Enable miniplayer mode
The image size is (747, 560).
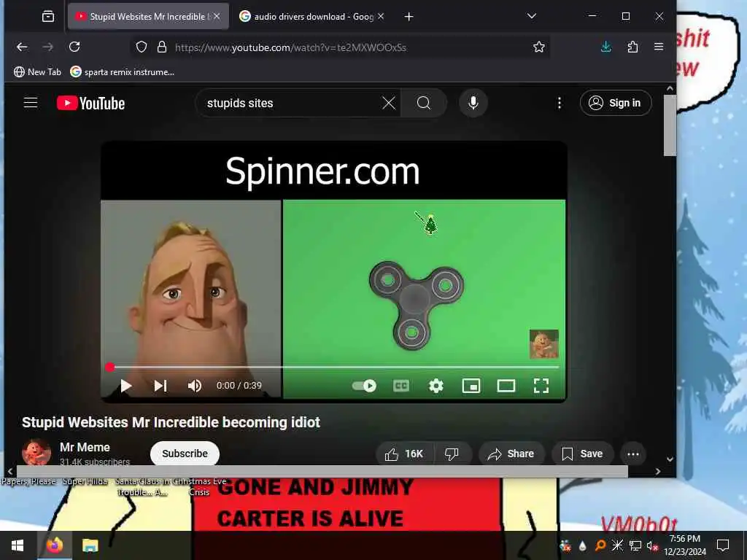point(471,386)
